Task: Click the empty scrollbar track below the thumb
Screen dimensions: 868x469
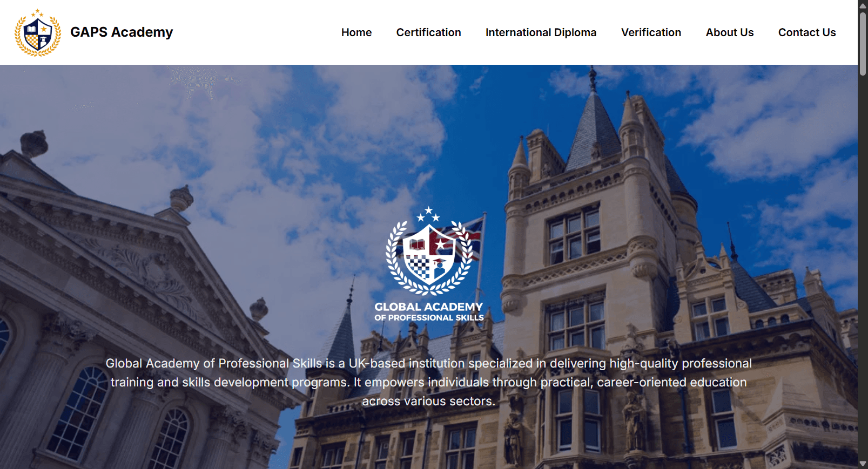Action: tap(863, 270)
